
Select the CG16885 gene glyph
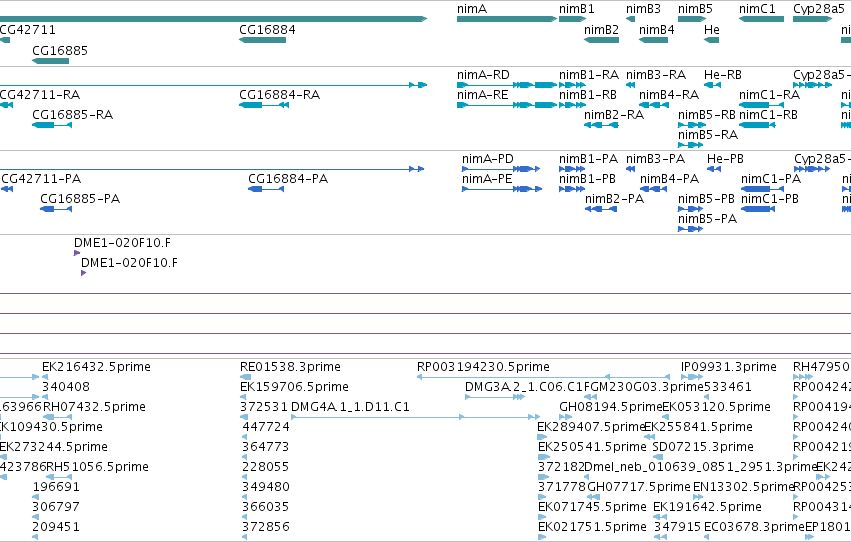click(50, 61)
